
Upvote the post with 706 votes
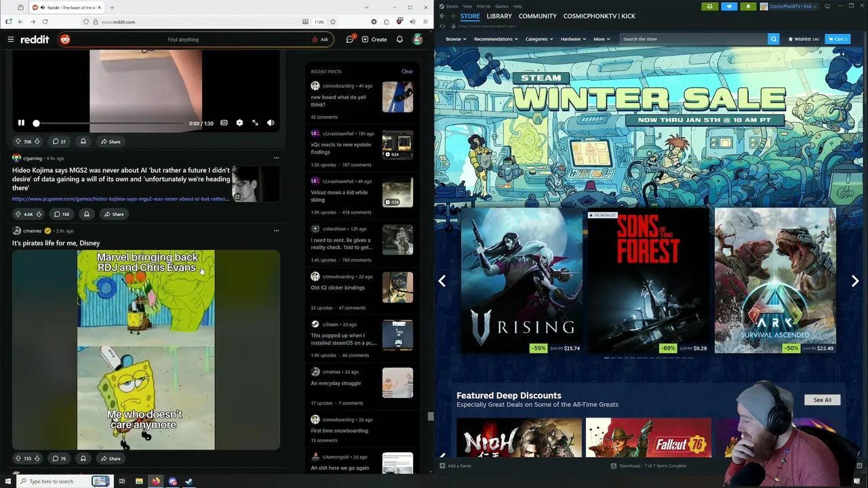pyautogui.click(x=18, y=142)
